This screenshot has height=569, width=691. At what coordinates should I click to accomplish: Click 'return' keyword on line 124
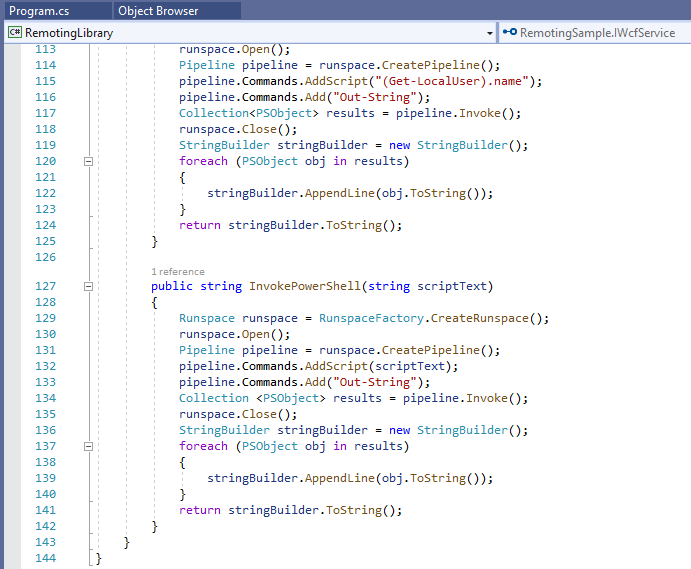(x=200, y=225)
